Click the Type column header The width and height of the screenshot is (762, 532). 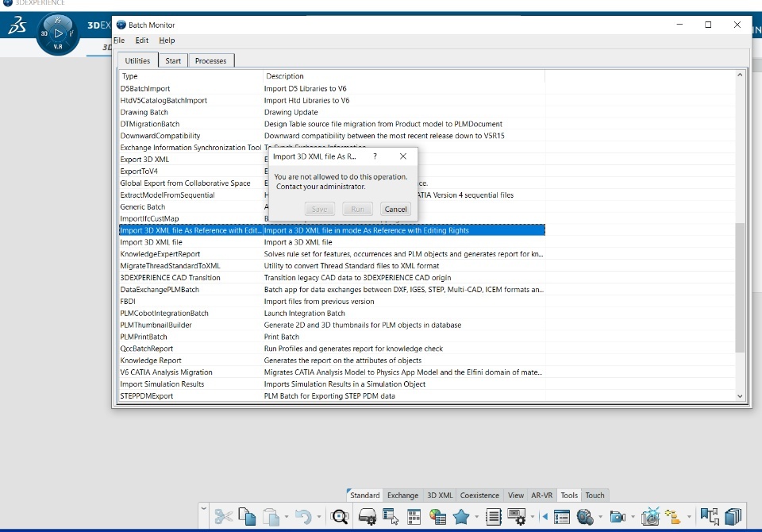tap(191, 76)
